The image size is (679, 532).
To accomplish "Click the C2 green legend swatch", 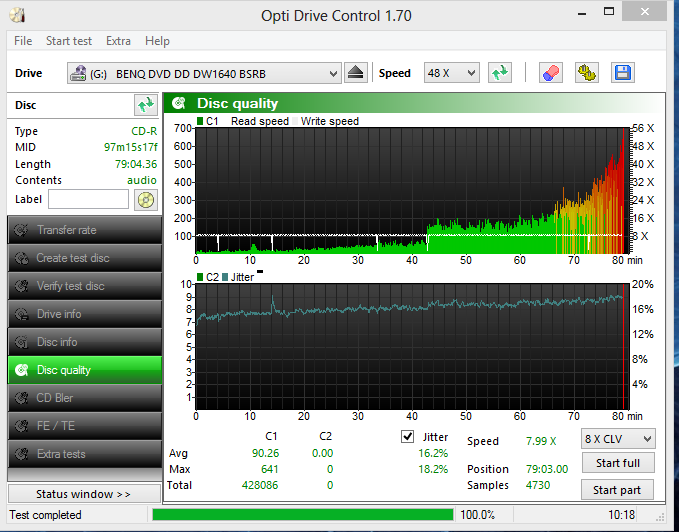I will point(200,277).
